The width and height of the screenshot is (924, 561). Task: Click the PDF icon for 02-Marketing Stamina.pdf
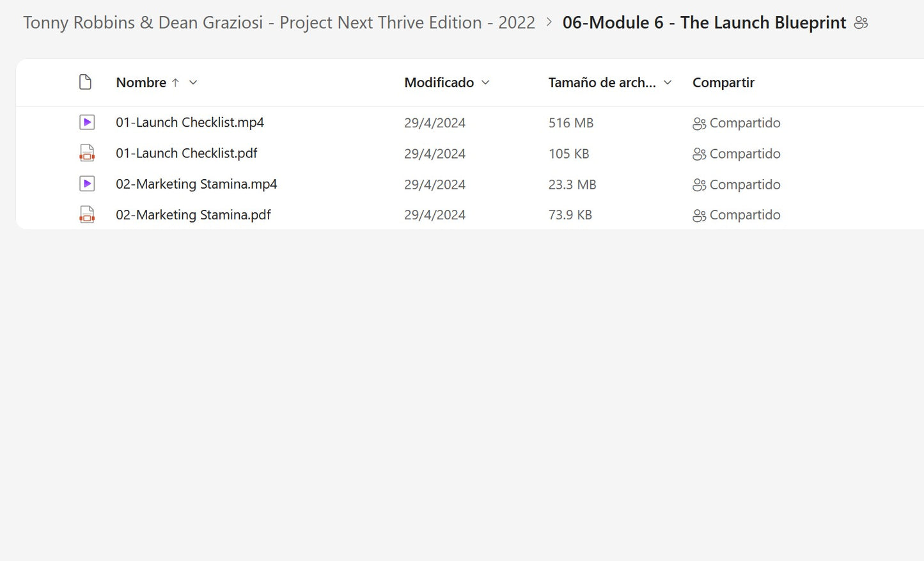coord(87,214)
